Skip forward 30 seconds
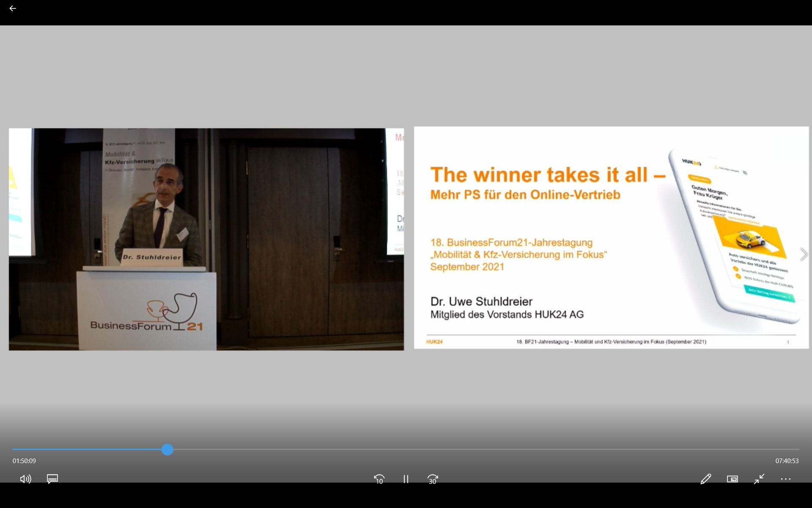This screenshot has height=508, width=812. click(432, 479)
